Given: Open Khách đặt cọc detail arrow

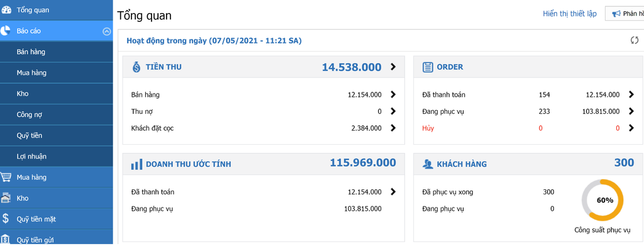Looking at the screenshot, I should pos(393,128).
